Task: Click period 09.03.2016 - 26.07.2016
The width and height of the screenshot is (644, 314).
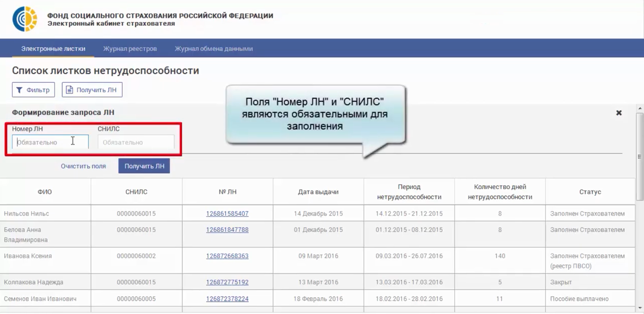Action: click(x=409, y=256)
